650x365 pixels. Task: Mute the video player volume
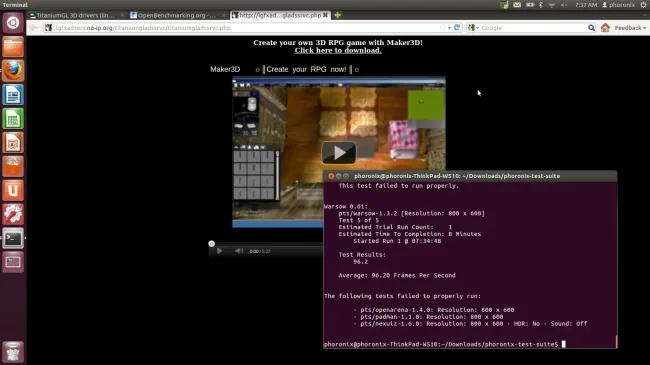[x=239, y=251]
